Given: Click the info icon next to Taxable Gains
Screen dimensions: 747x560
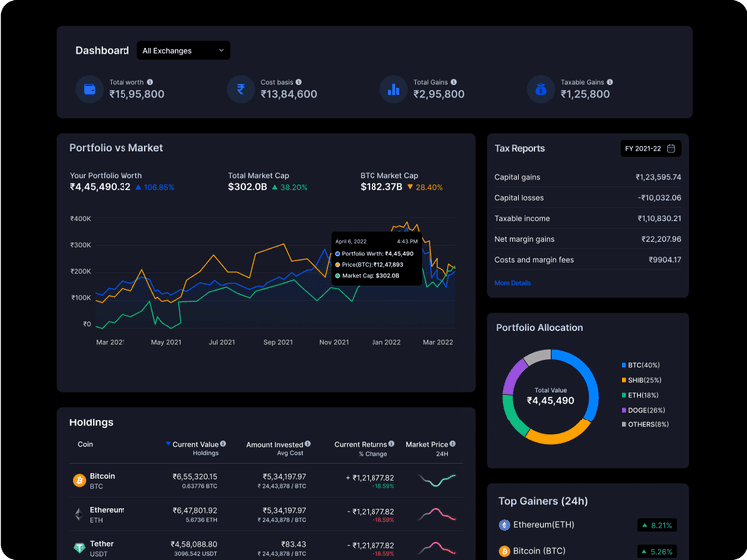Looking at the screenshot, I should 610,82.
